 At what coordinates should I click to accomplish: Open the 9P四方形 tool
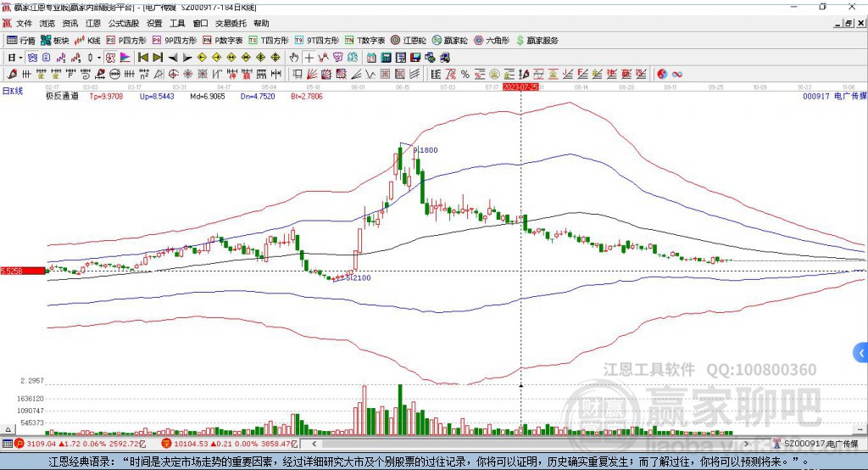click(x=175, y=41)
